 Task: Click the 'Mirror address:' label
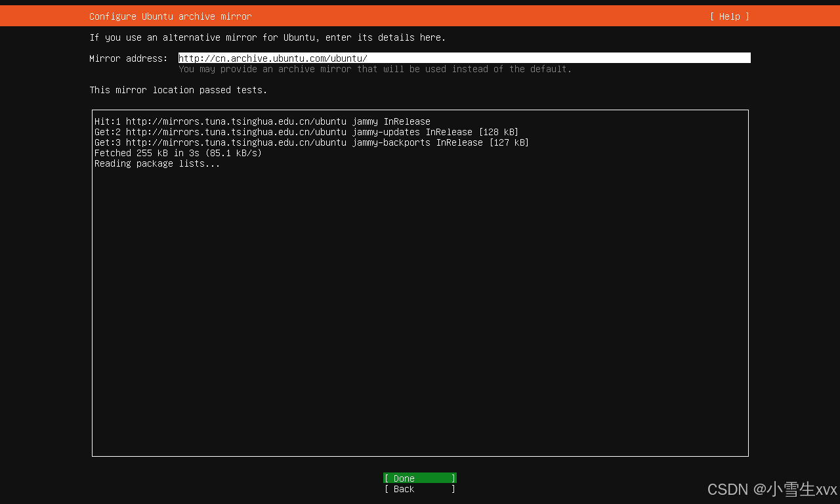[129, 58]
